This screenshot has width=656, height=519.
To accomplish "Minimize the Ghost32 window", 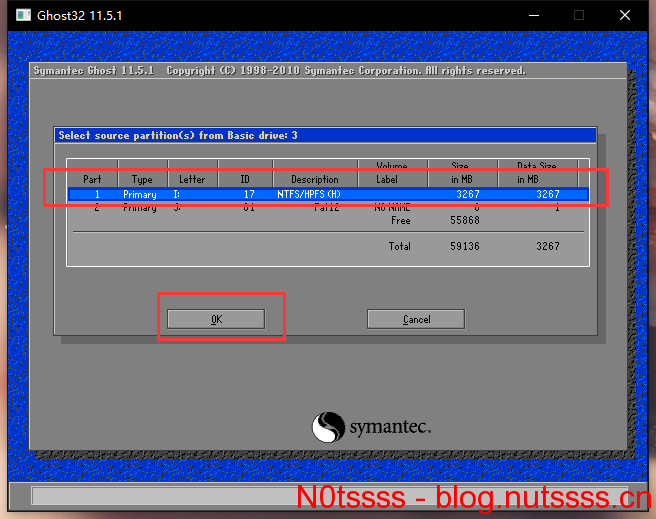I will point(534,15).
